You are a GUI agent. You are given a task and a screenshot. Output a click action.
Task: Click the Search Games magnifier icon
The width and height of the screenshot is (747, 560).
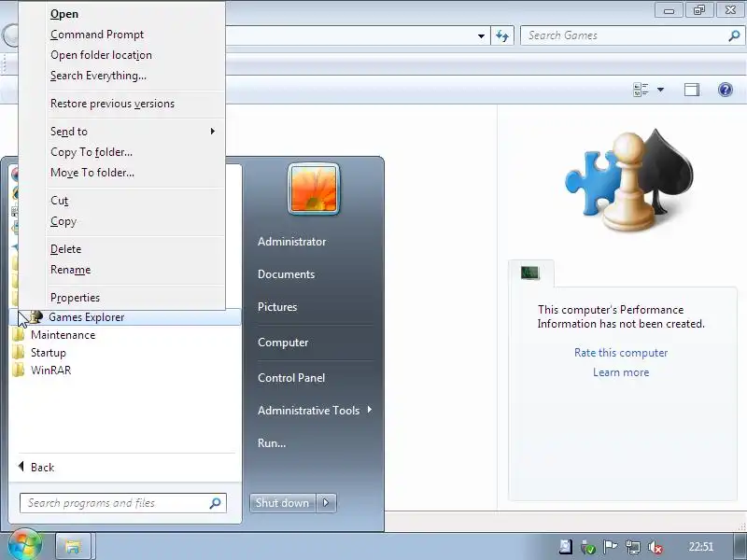point(734,35)
